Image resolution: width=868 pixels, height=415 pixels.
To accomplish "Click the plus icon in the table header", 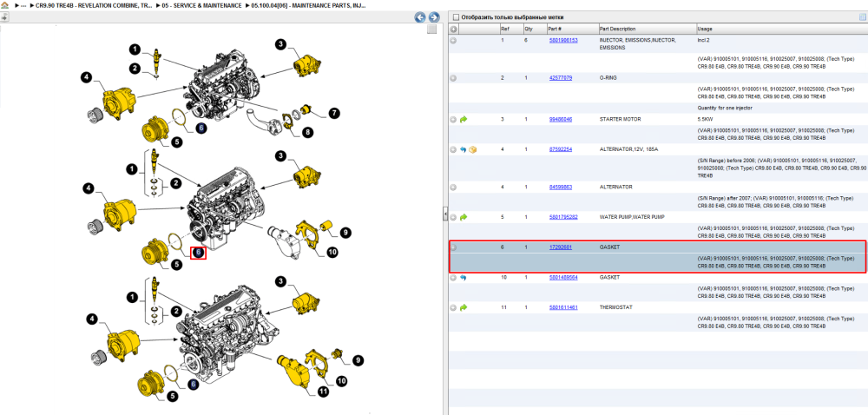I will click(453, 30).
